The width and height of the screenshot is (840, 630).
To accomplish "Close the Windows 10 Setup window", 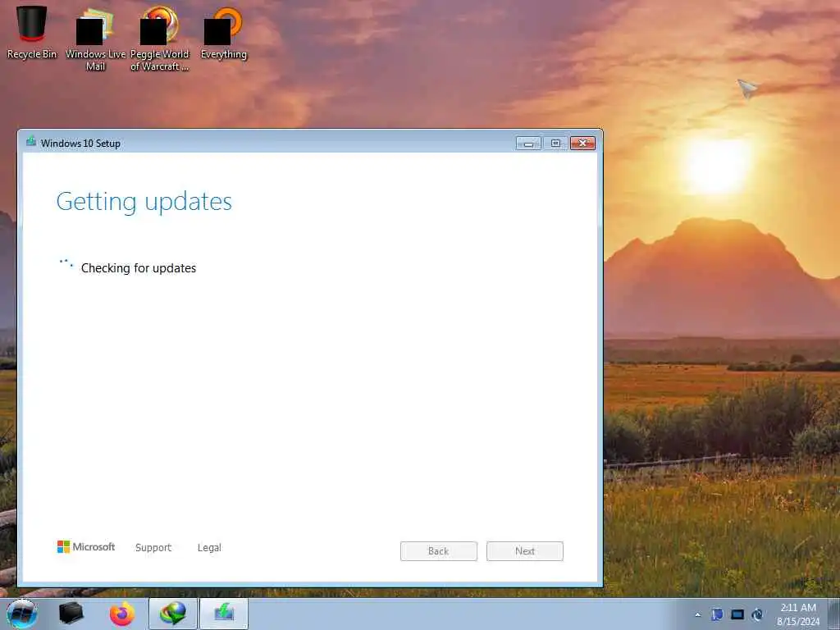I will [583, 143].
